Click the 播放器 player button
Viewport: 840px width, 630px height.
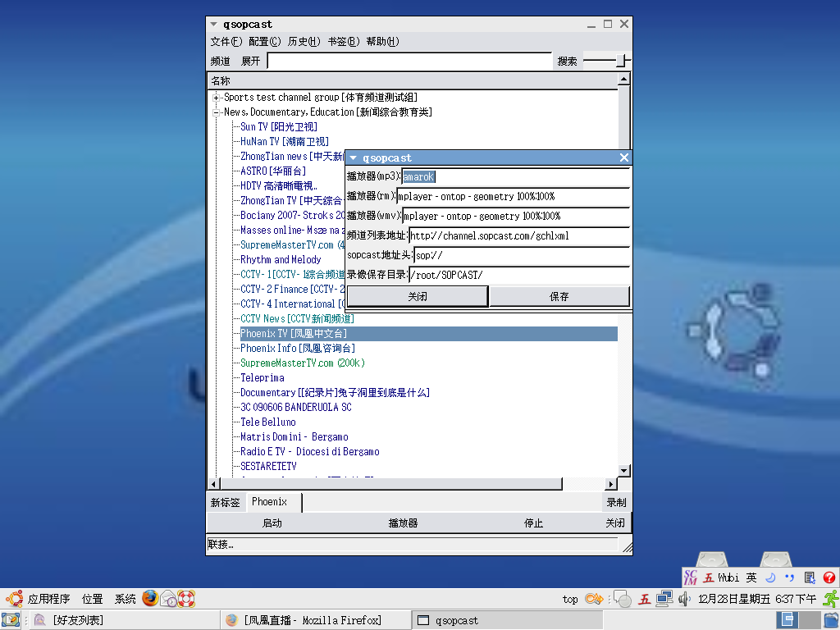[x=403, y=523]
